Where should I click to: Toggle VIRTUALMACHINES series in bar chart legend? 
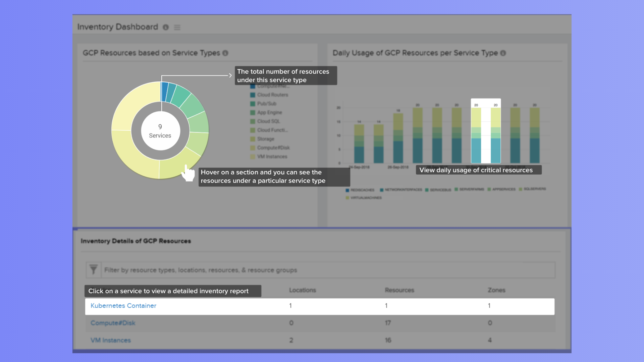point(364,198)
